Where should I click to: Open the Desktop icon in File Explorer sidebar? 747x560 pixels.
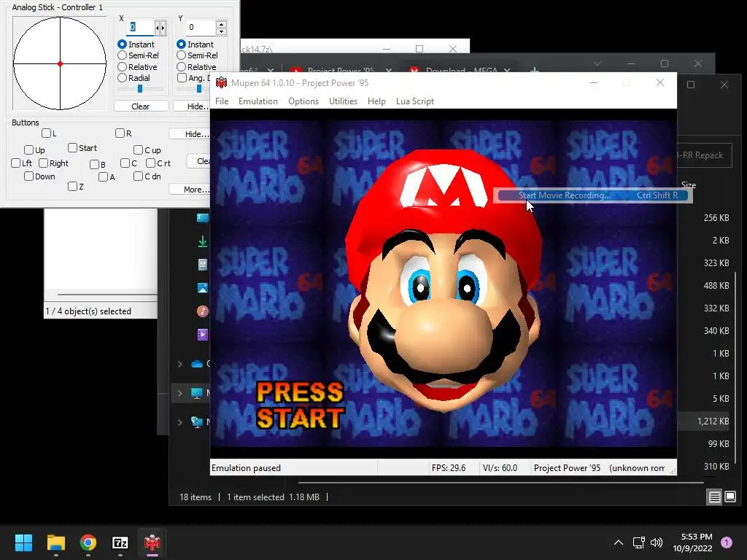(x=203, y=218)
